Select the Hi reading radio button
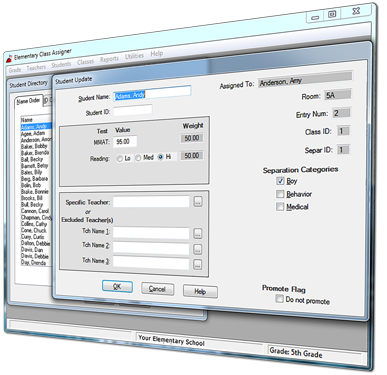Screen dimensions: 387x375 [161, 157]
